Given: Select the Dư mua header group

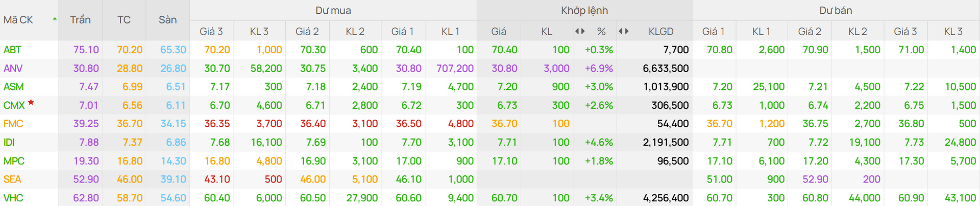Looking at the screenshot, I should click(333, 10).
